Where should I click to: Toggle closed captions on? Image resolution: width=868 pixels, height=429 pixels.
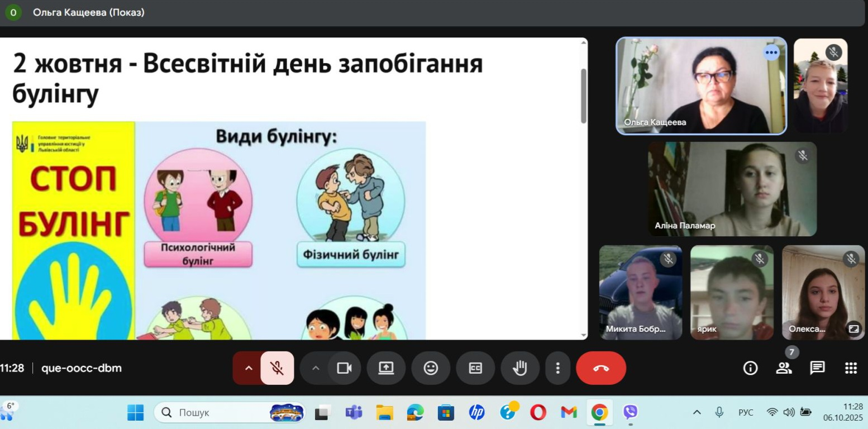coord(475,368)
